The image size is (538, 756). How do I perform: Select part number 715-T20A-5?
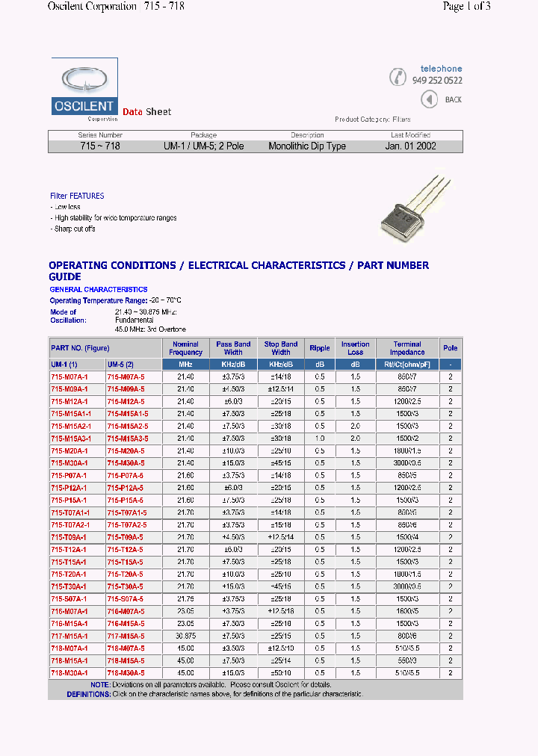(x=126, y=574)
